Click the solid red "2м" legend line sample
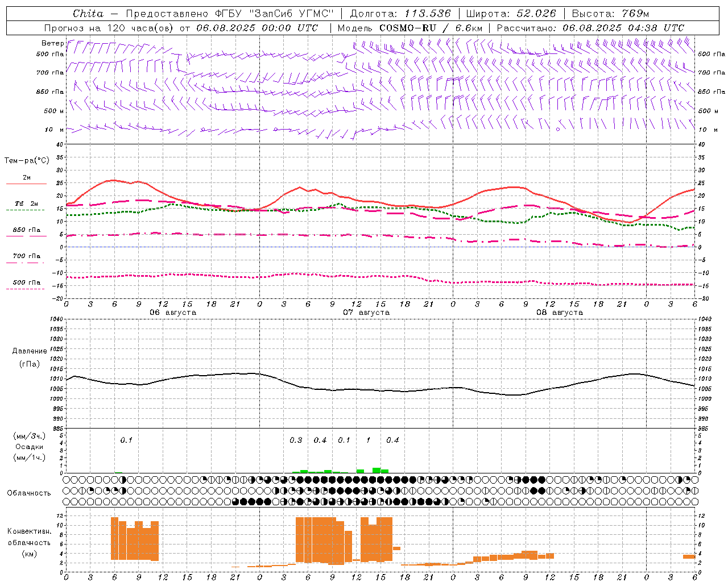The width and height of the screenshot is (728, 582). tap(26, 184)
